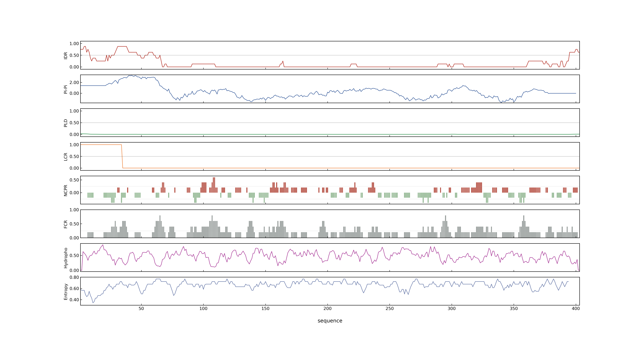Click x-axis tick label 350
This screenshot has height=343, width=644.
click(514, 309)
